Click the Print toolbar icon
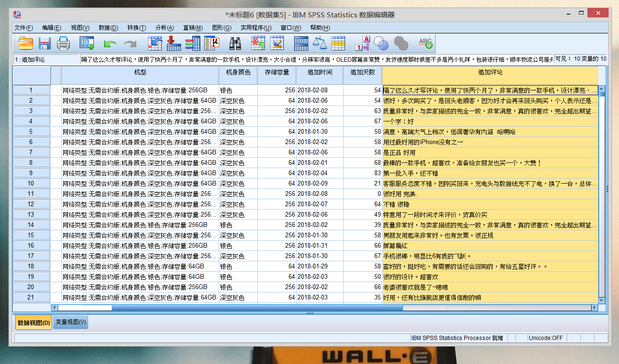 64,44
